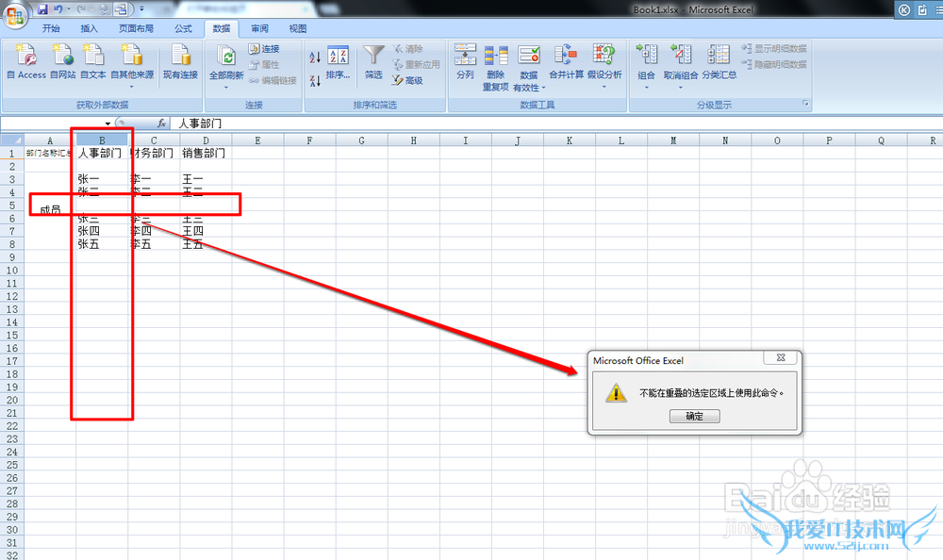The width and height of the screenshot is (943, 560).
Task: Import data from text file (自文本)
Action: [92, 62]
